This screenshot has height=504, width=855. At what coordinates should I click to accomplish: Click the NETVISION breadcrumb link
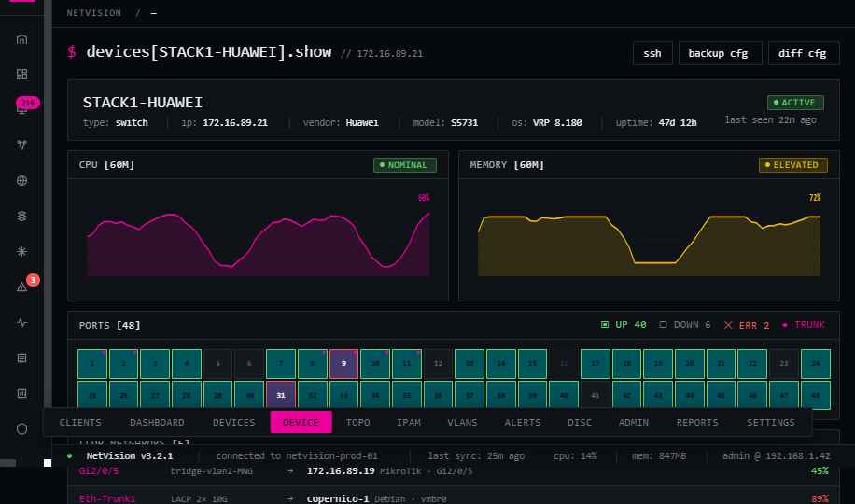(94, 13)
